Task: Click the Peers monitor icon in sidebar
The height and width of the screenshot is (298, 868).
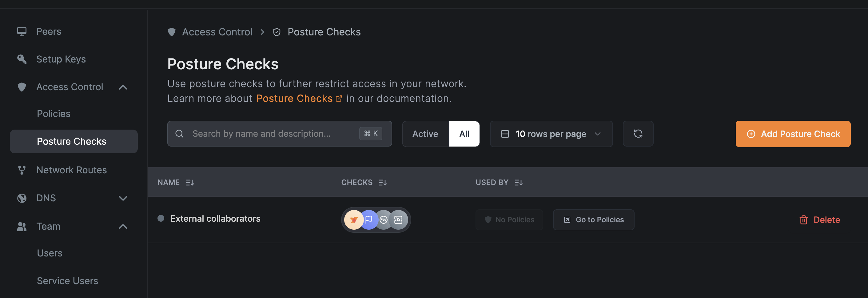Action: tap(22, 31)
